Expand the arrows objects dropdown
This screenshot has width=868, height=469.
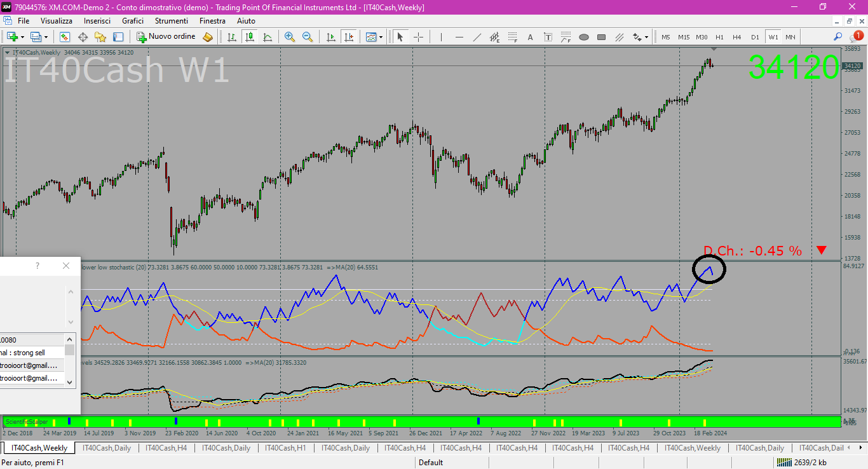pyautogui.click(x=646, y=37)
